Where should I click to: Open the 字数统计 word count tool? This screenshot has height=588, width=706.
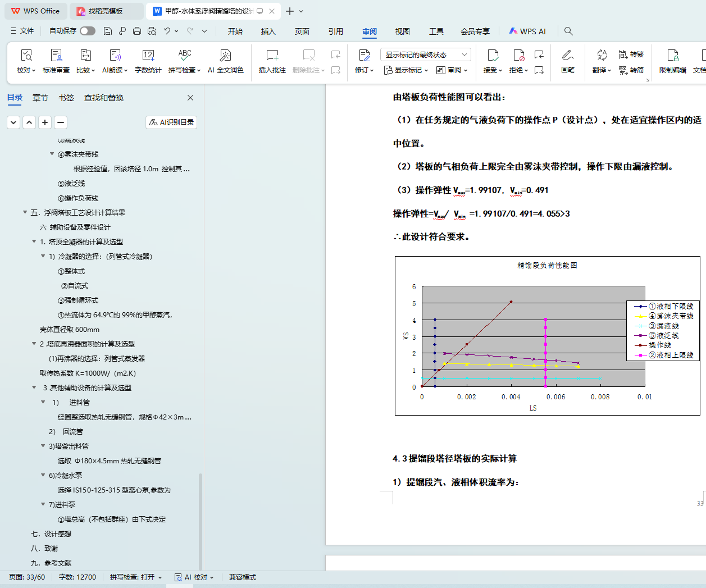pos(148,56)
